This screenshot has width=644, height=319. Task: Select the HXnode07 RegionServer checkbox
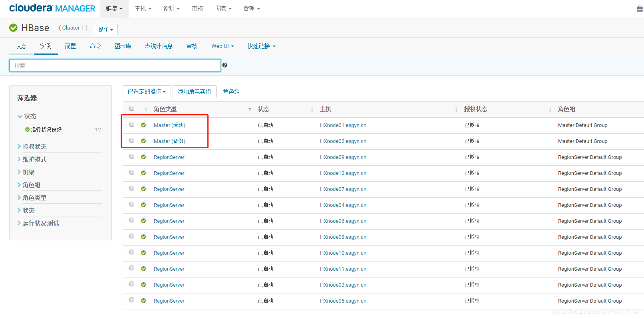tap(132, 188)
